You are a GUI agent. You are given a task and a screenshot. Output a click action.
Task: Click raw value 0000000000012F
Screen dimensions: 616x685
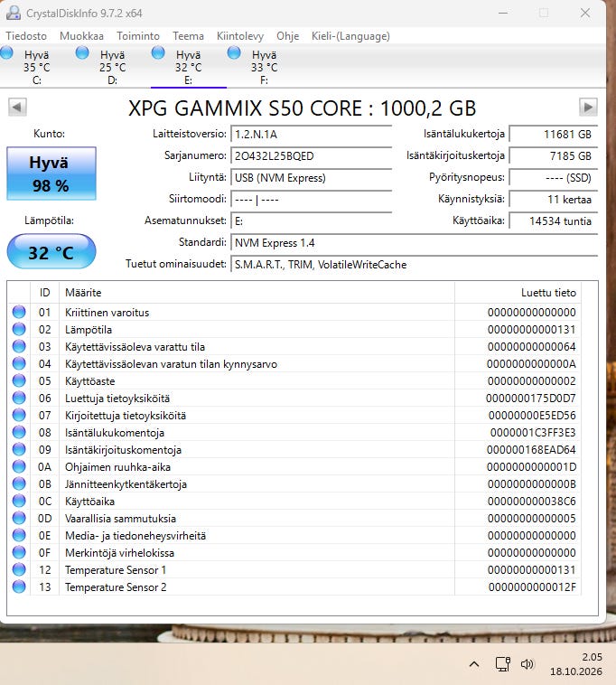click(532, 586)
